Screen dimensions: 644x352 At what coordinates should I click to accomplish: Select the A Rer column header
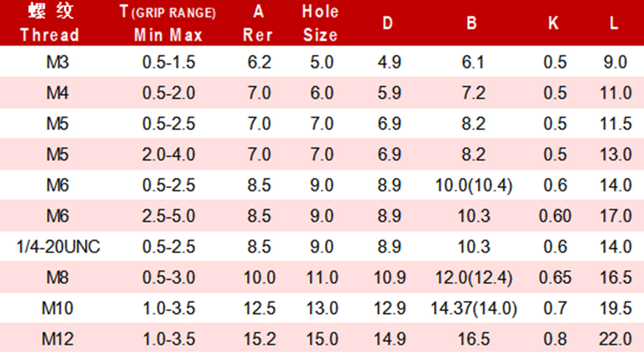258,24
